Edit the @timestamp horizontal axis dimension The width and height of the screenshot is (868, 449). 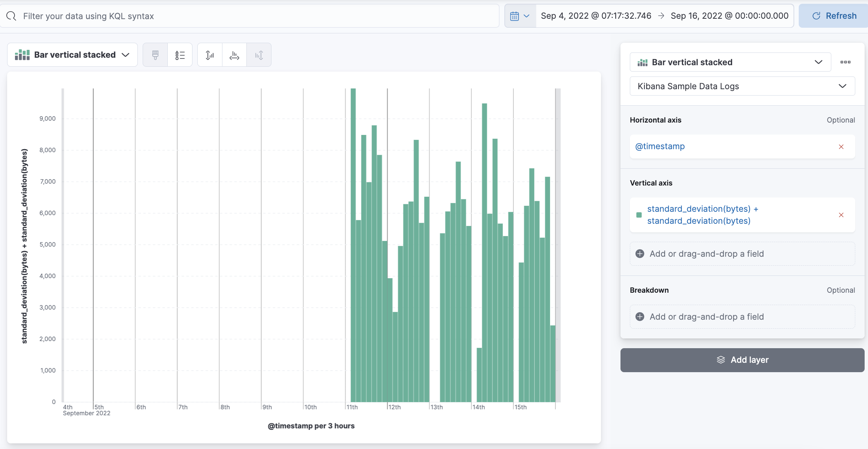(x=660, y=146)
